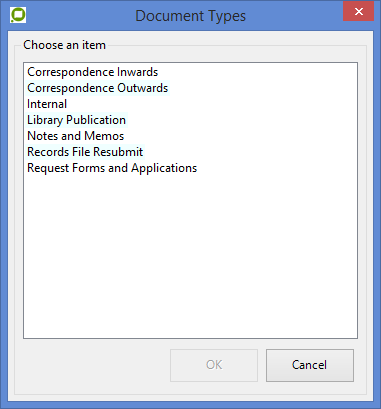Choose Records File Resubmit entry
The height and width of the screenshot is (409, 381).
[x=85, y=152]
